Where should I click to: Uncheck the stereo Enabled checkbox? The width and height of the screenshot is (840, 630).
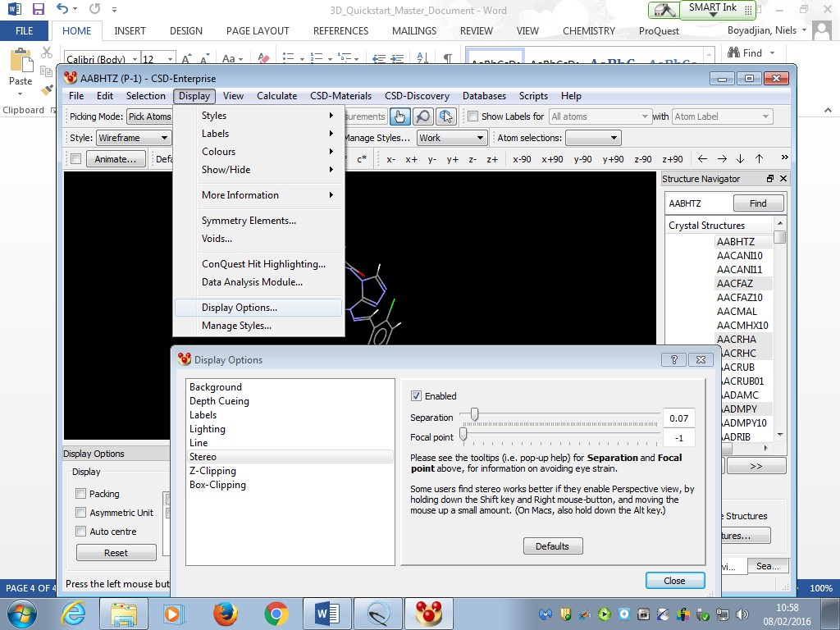pos(416,396)
